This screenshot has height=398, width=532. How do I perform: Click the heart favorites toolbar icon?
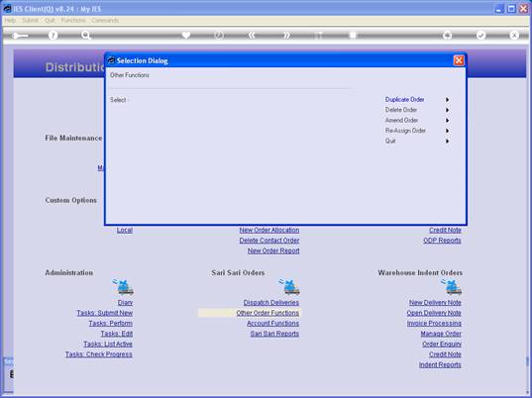coord(186,35)
